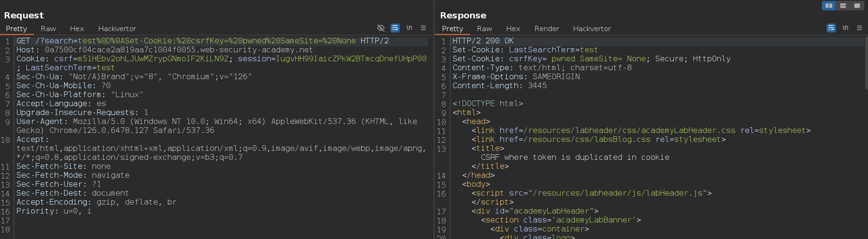Switch to side-by-side layout view
Image resolution: width=868 pixels, height=239 pixels.
[x=829, y=6]
